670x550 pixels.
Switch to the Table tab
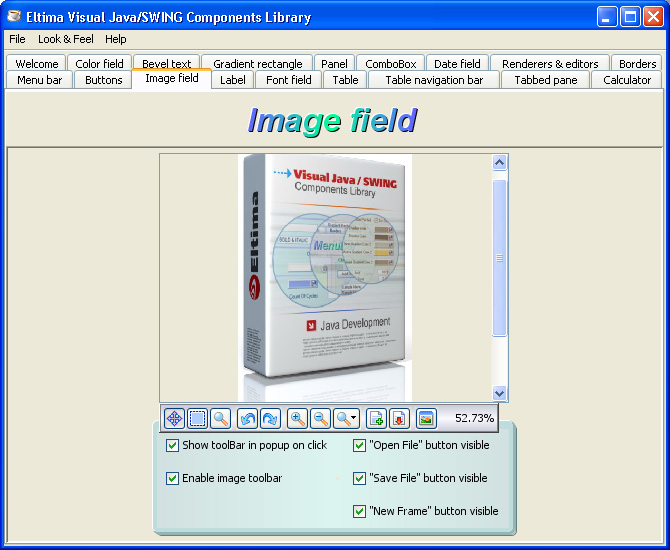(x=345, y=80)
